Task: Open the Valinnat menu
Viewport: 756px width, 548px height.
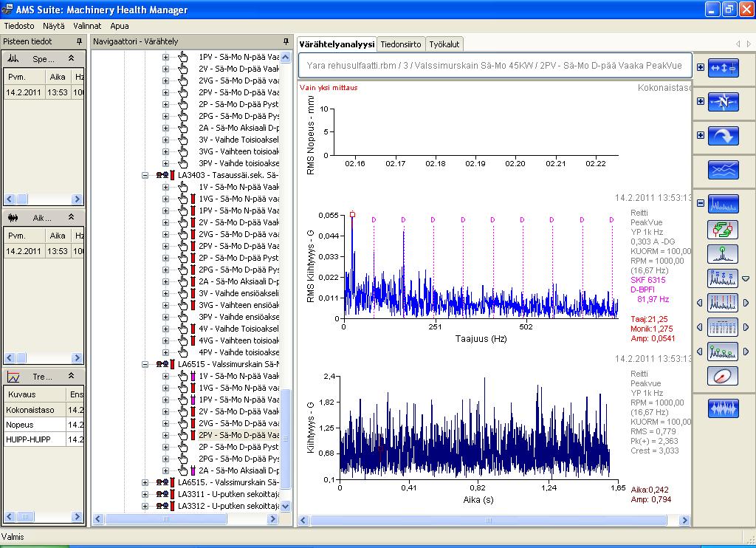Action: pos(87,26)
